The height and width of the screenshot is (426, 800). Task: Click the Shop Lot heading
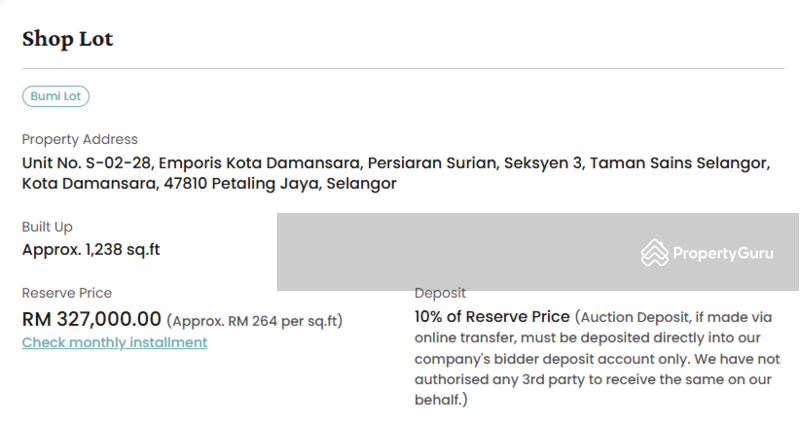click(67, 39)
